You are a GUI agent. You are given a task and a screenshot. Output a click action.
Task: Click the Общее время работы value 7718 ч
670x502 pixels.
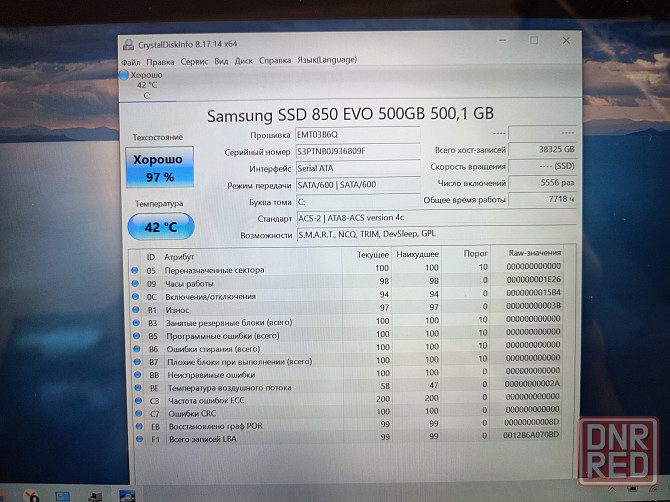(x=542, y=199)
